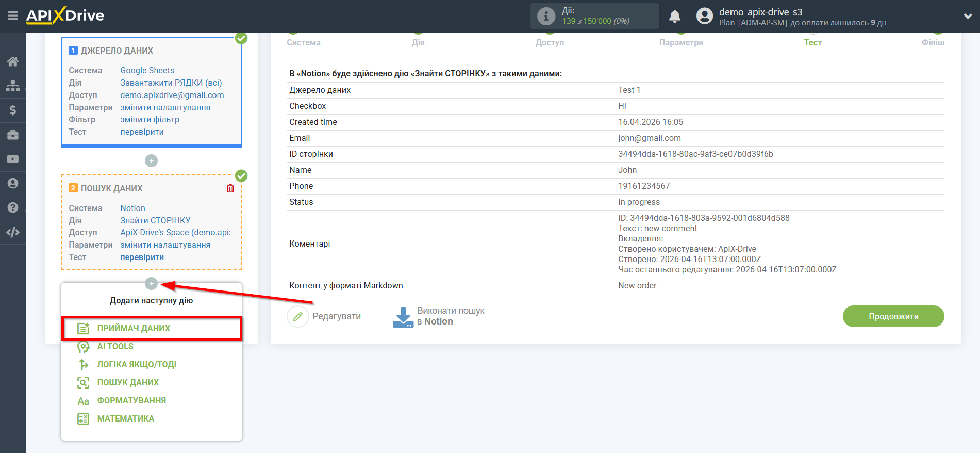
Task: Click the New order Markdown content value
Action: tap(637, 285)
